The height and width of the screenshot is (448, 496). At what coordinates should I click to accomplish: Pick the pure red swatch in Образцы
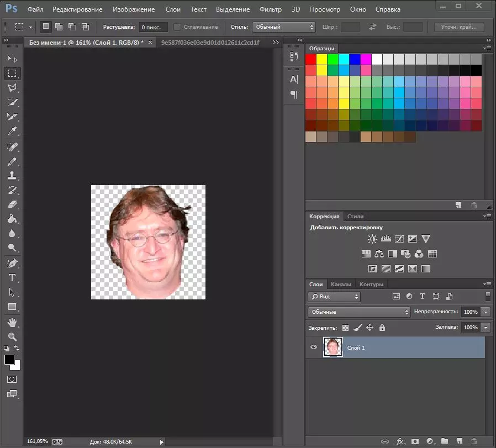[311, 59]
